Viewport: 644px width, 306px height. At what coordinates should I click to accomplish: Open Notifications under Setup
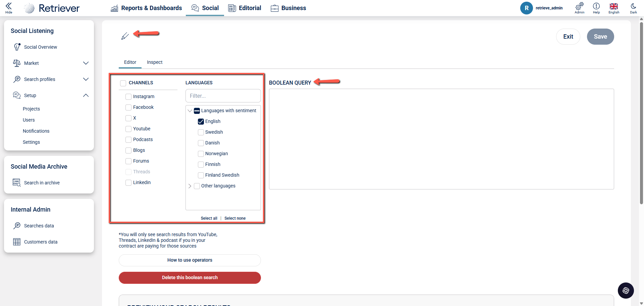[x=36, y=131]
